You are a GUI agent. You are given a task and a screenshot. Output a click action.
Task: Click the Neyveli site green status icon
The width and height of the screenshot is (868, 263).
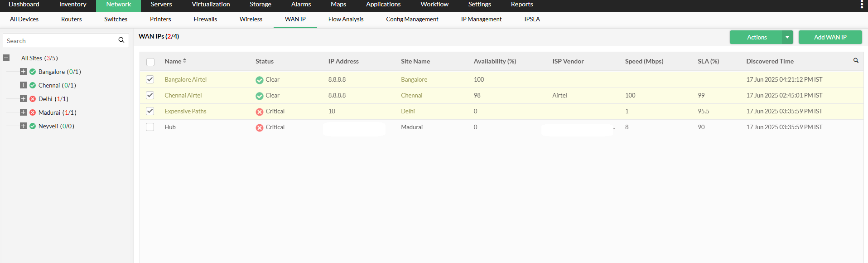[33, 126]
